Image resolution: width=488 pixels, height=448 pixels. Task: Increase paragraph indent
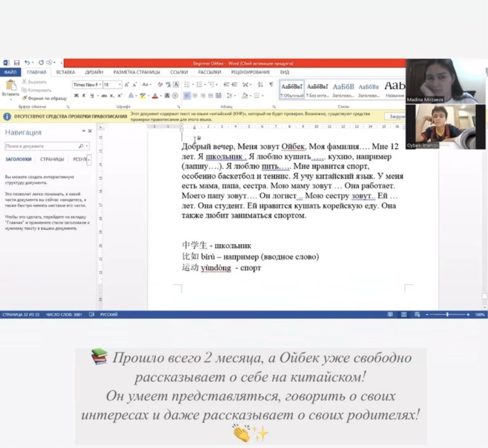[234, 84]
